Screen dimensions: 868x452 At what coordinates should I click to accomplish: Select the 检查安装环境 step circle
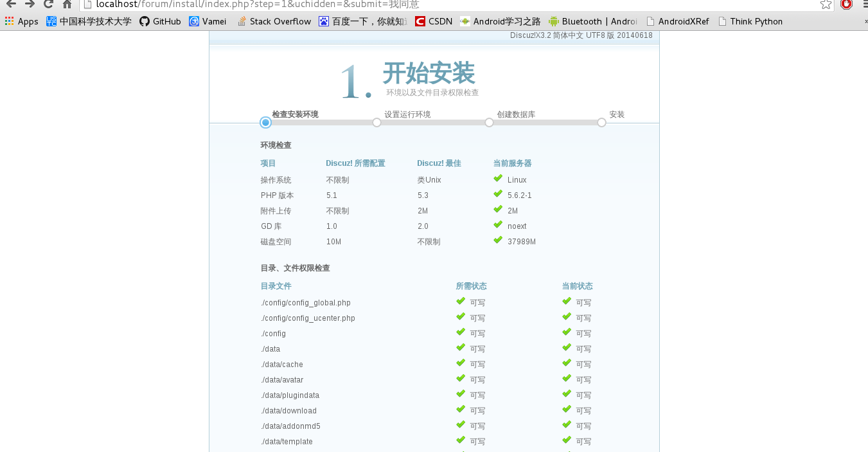point(265,122)
